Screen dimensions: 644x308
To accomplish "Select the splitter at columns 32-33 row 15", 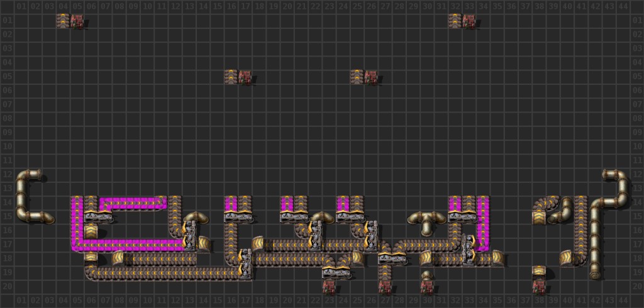I will click(x=462, y=217).
